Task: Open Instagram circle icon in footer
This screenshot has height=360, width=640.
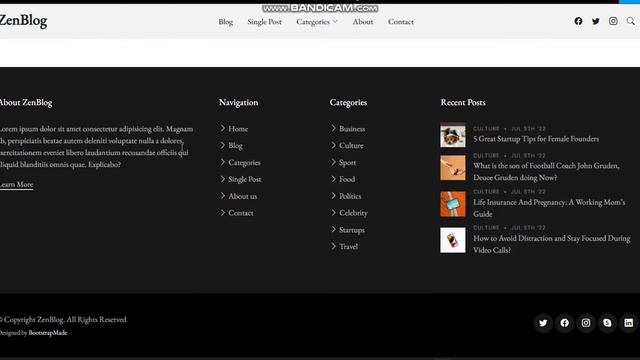Action: coord(586,323)
